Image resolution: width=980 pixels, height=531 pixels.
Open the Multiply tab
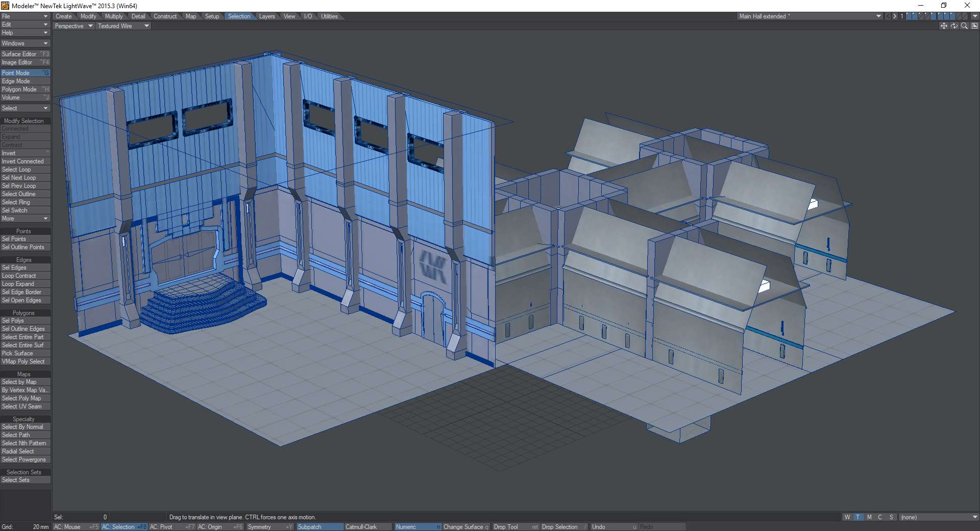(114, 16)
